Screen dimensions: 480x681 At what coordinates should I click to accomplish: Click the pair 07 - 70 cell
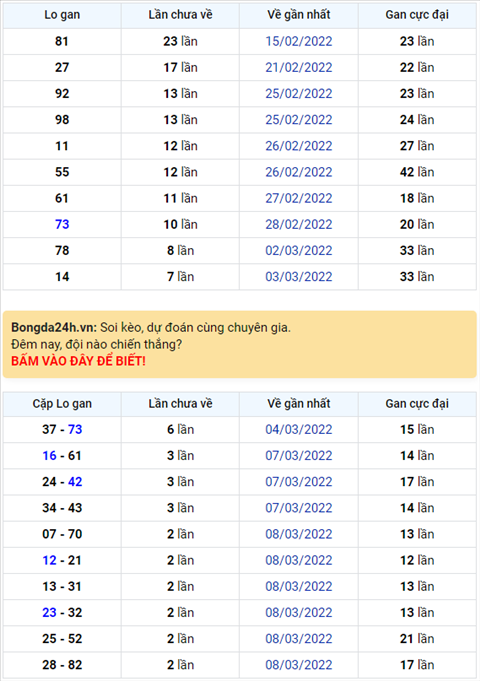point(62,534)
